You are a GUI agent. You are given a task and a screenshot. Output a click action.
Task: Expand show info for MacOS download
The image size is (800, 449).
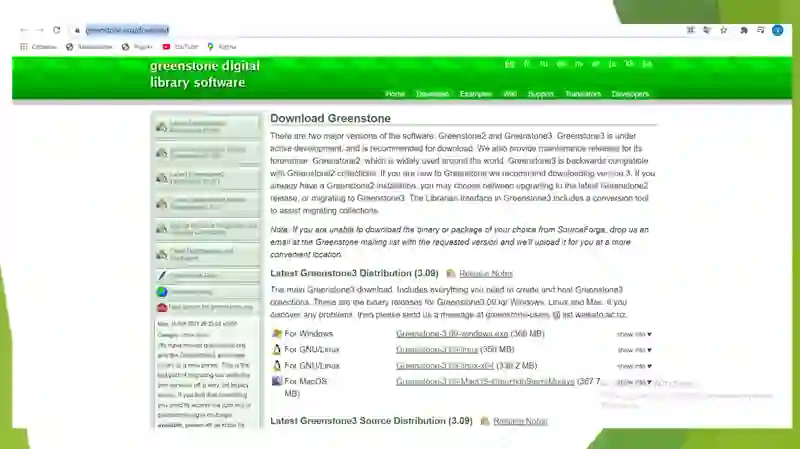(x=634, y=382)
